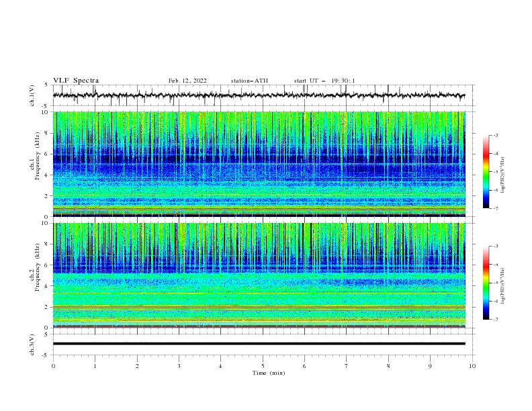The image size is (532, 411).
Task: Click the "7" tick on Time axis
Action: point(347,366)
